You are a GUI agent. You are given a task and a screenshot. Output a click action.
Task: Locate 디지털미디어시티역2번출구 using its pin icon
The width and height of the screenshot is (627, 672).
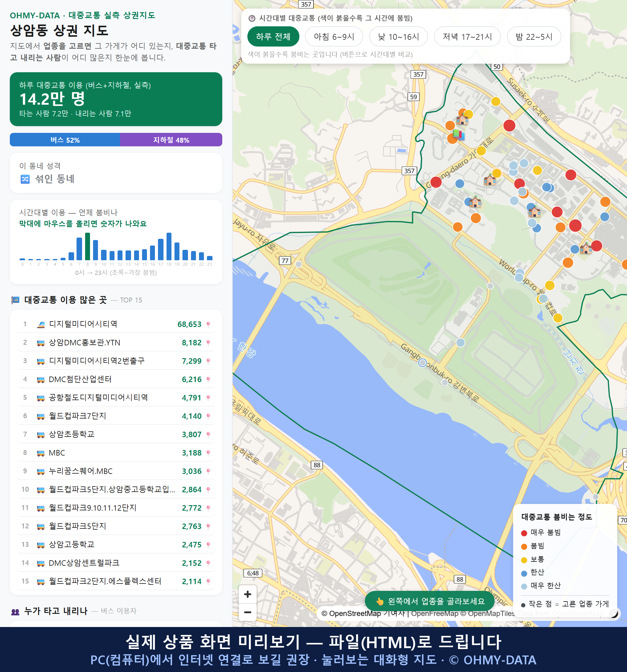pos(208,361)
